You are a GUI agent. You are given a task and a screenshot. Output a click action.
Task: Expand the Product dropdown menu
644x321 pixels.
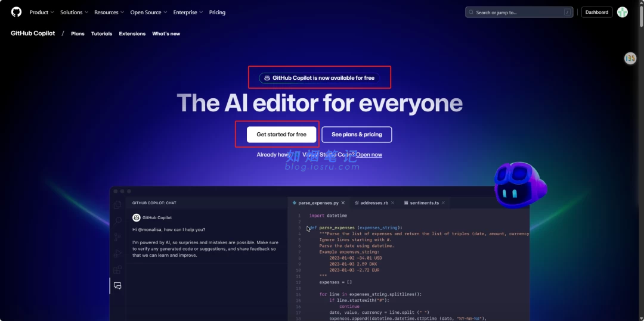point(42,13)
